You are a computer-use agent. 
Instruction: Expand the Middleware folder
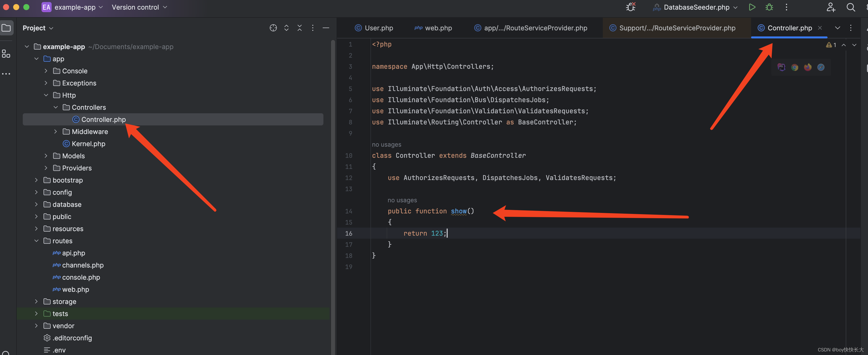point(56,132)
